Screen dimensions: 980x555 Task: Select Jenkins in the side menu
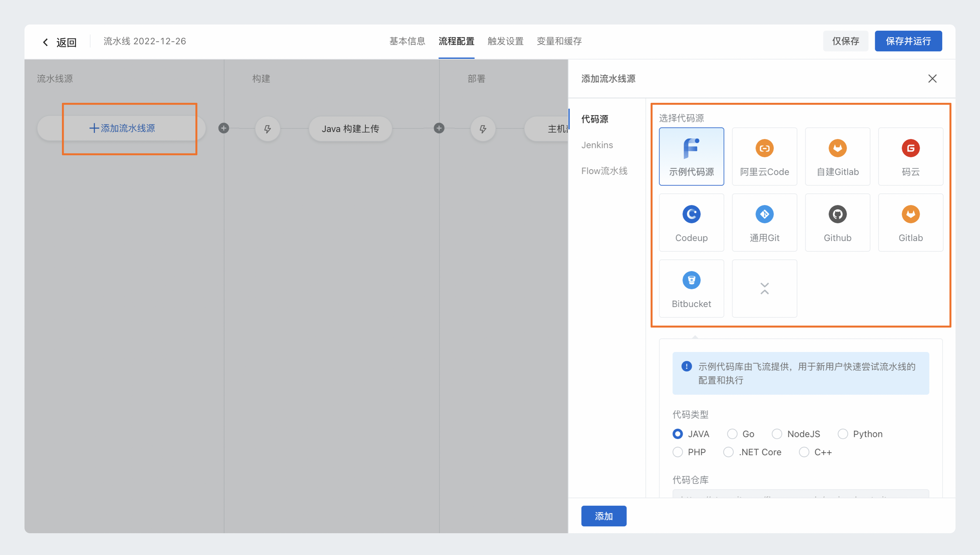[597, 145]
